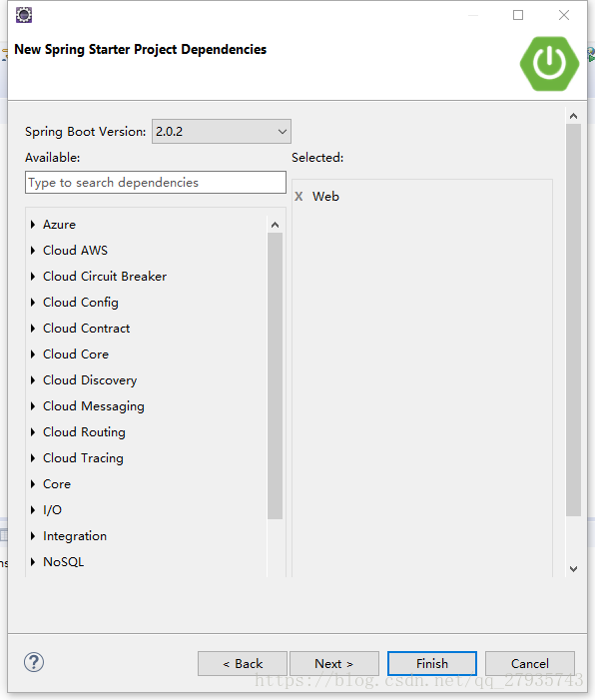The width and height of the screenshot is (595, 700).
Task: Click the Eclipse window icon in title bar
Action: point(24,15)
